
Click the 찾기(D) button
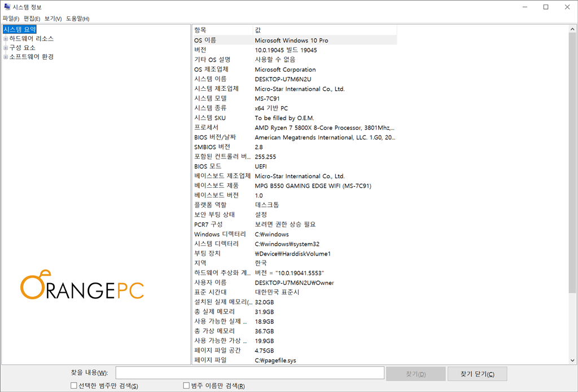[416, 374]
